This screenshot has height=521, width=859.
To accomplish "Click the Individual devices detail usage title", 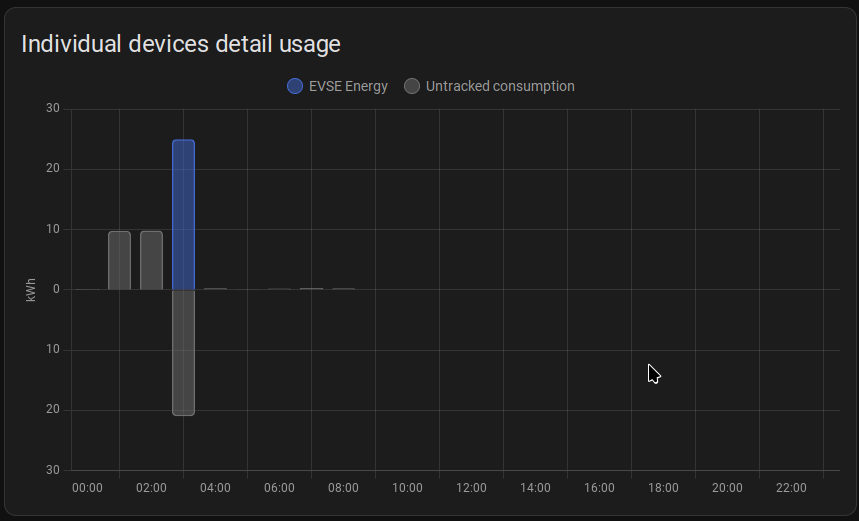I will [181, 44].
